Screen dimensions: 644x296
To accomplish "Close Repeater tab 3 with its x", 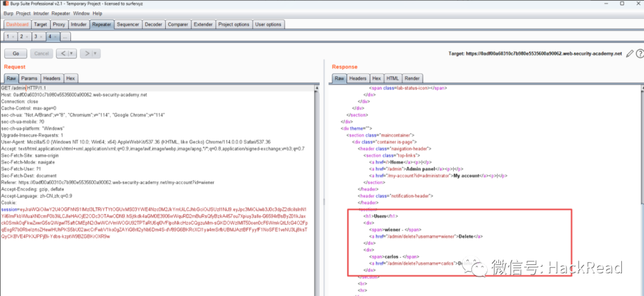I will tap(41, 36).
